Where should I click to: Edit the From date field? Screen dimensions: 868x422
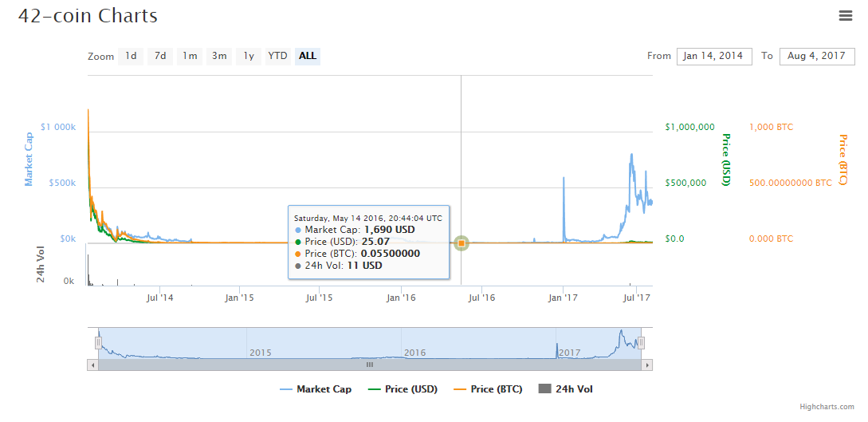pyautogui.click(x=714, y=57)
